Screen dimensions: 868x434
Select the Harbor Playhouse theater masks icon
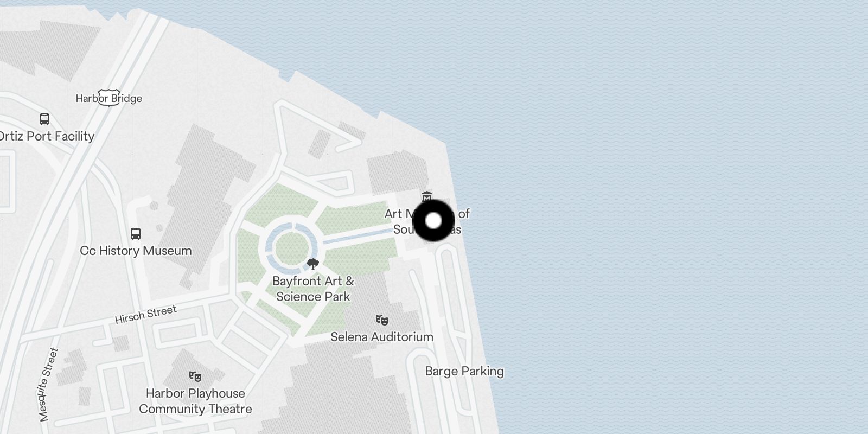tap(195, 376)
